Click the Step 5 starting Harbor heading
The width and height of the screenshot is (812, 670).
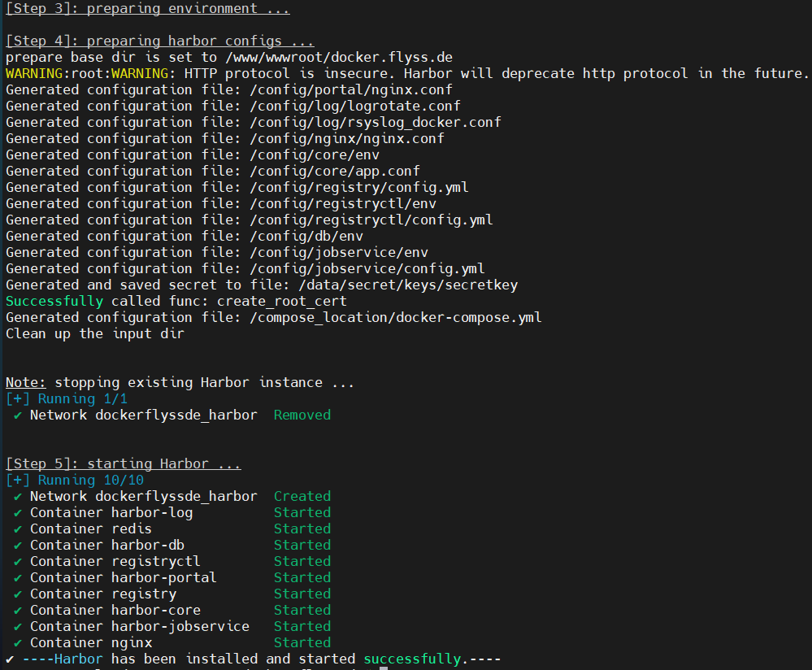(123, 463)
